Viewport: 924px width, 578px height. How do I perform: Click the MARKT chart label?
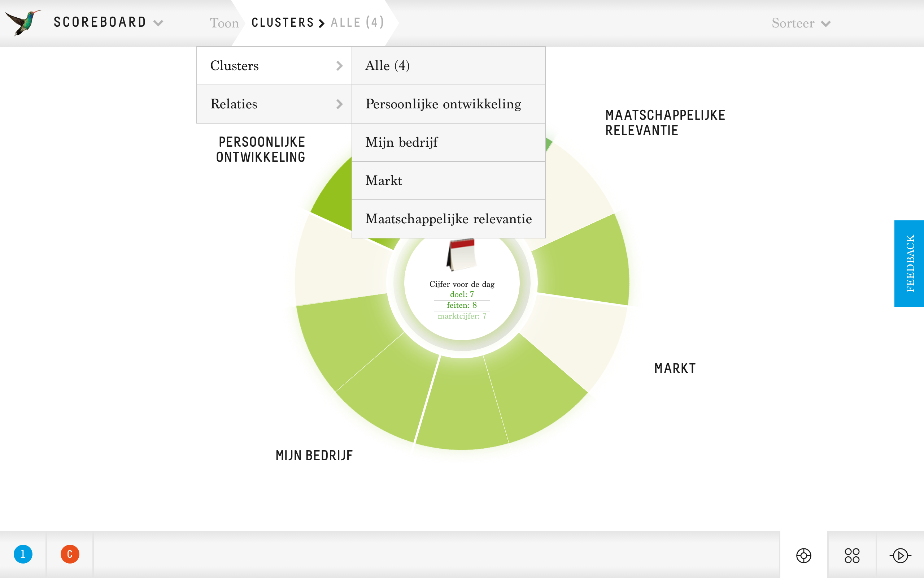(675, 368)
